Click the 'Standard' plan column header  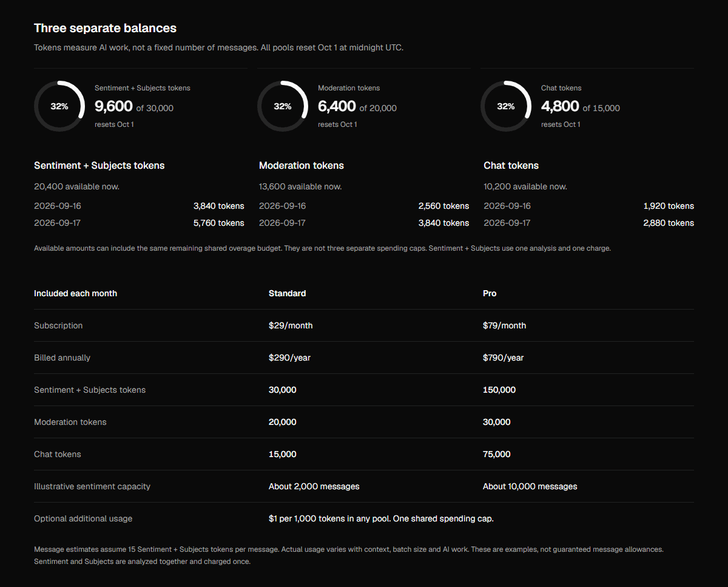[x=287, y=293]
